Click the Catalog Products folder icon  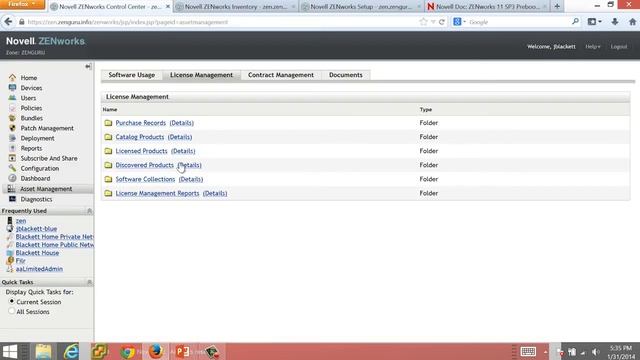coord(108,137)
